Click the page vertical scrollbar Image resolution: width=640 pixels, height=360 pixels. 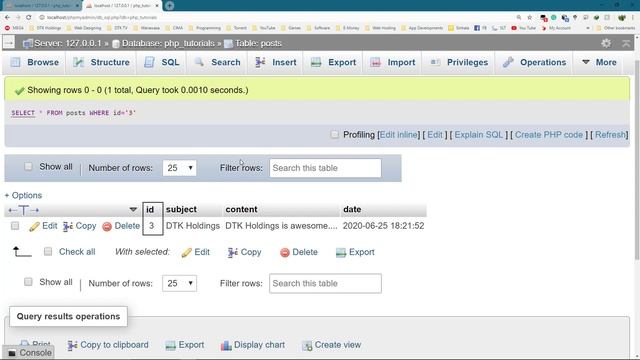pos(637,159)
